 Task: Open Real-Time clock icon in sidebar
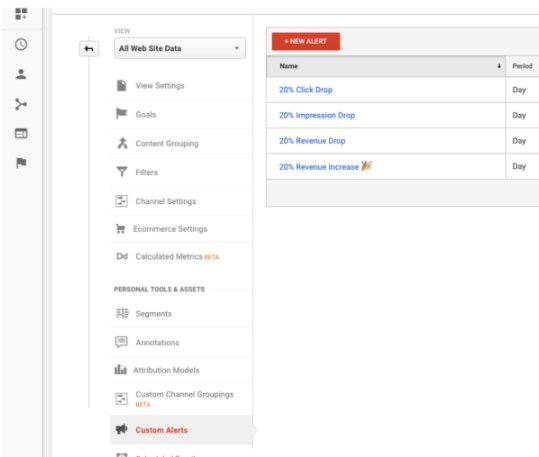[21, 44]
